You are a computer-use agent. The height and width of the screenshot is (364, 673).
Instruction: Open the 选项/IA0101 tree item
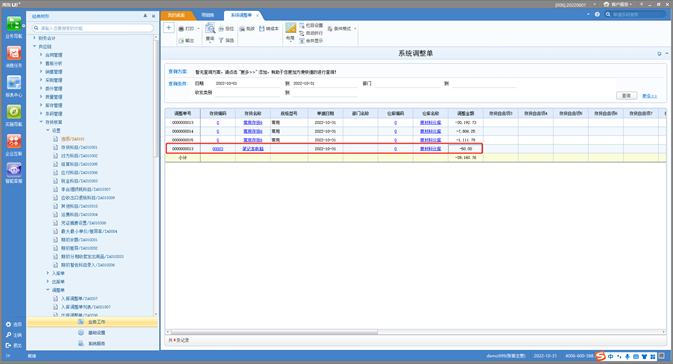click(73, 139)
